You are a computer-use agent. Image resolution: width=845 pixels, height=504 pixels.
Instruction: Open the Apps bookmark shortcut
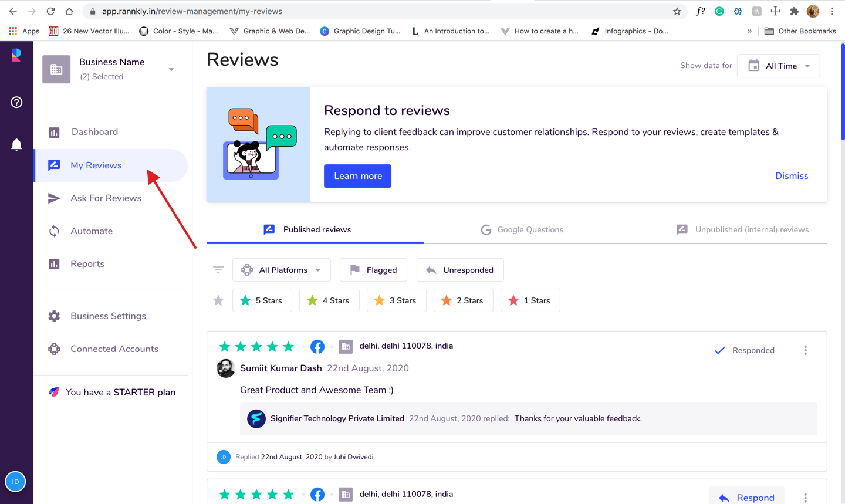tap(23, 31)
